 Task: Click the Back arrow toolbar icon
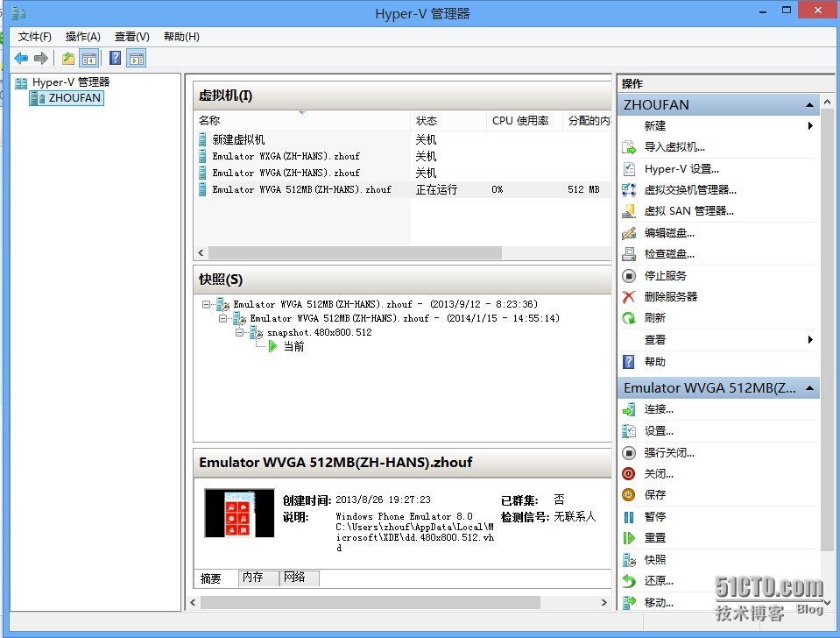(21, 58)
